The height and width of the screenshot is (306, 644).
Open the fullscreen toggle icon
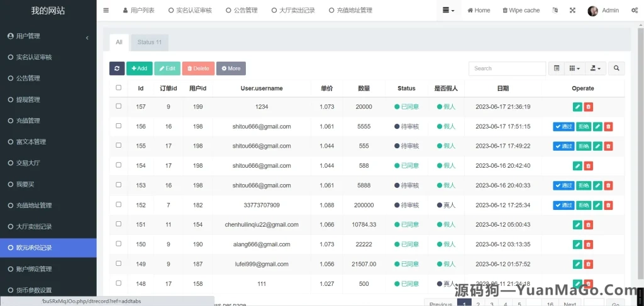tap(572, 10)
